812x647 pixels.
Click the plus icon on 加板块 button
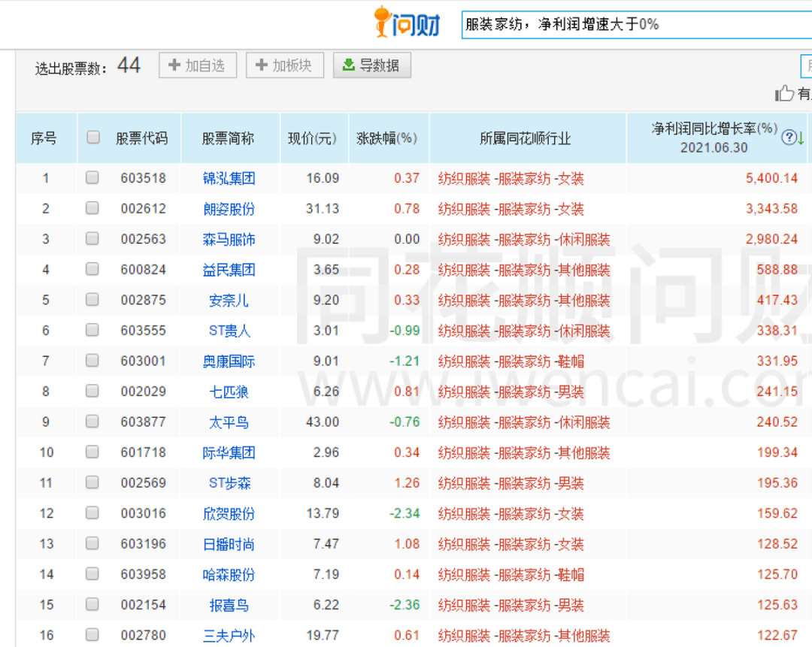point(262,65)
